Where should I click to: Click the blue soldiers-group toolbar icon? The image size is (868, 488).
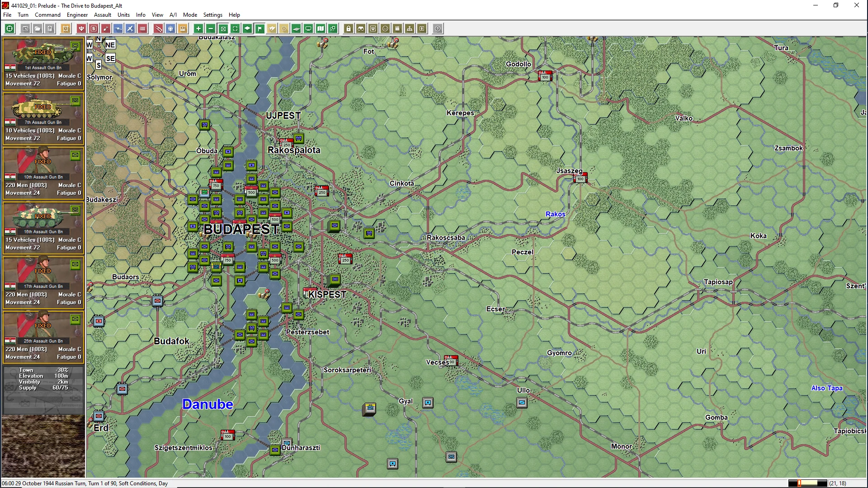(170, 28)
